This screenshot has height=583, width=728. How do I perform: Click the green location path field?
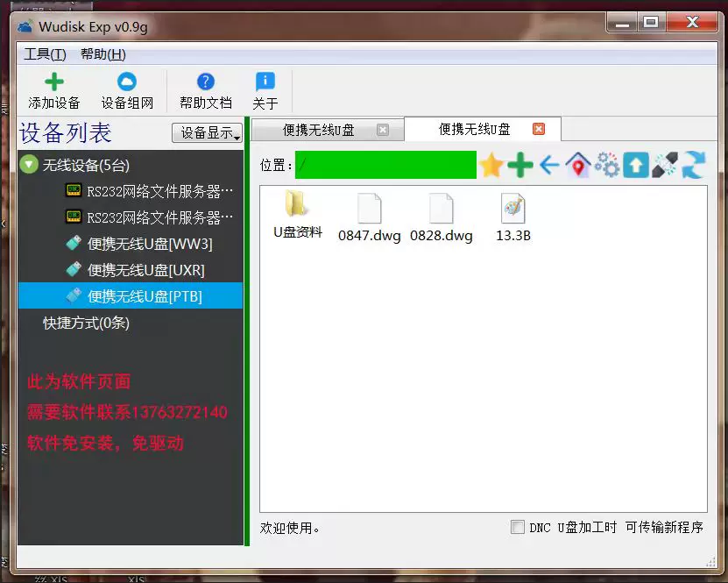point(385,165)
